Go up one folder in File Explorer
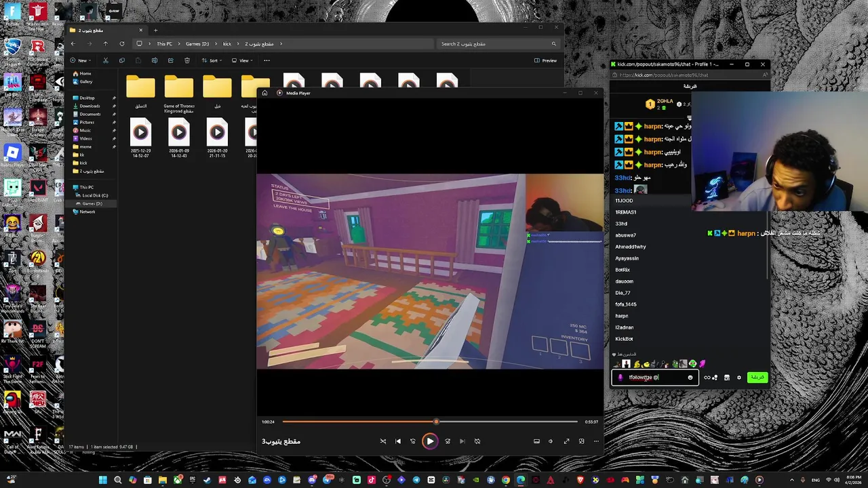The height and width of the screenshot is (488, 868). point(105,44)
